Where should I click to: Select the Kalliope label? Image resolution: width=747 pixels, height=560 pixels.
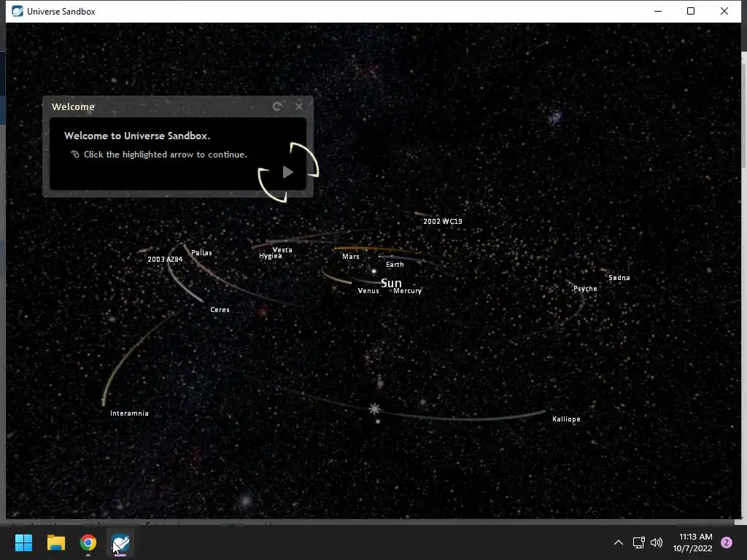566,419
